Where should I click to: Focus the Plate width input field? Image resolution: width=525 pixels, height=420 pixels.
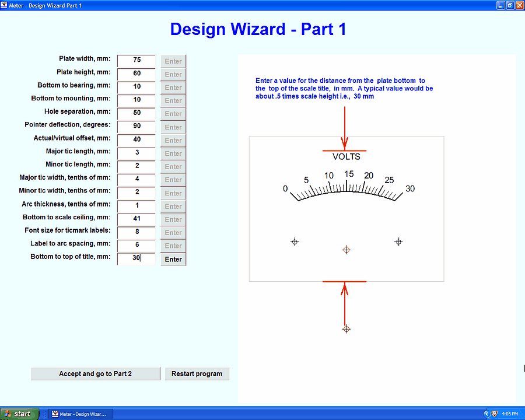pos(136,60)
